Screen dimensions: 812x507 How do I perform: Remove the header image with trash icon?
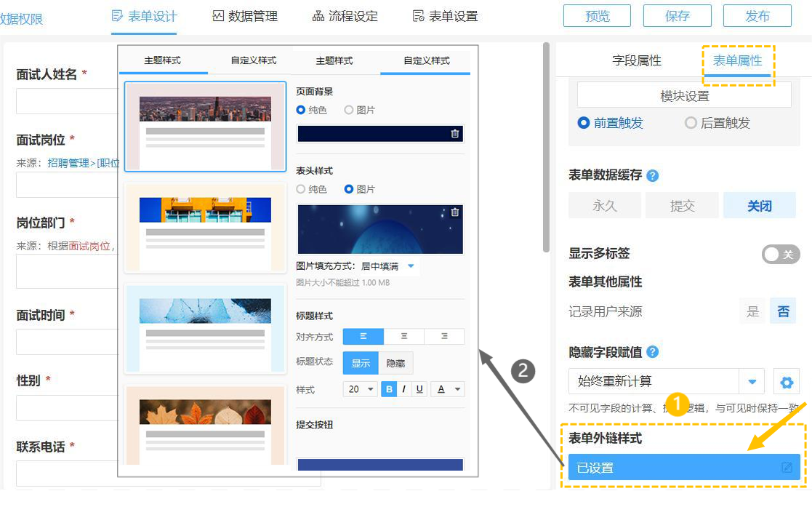tap(455, 212)
